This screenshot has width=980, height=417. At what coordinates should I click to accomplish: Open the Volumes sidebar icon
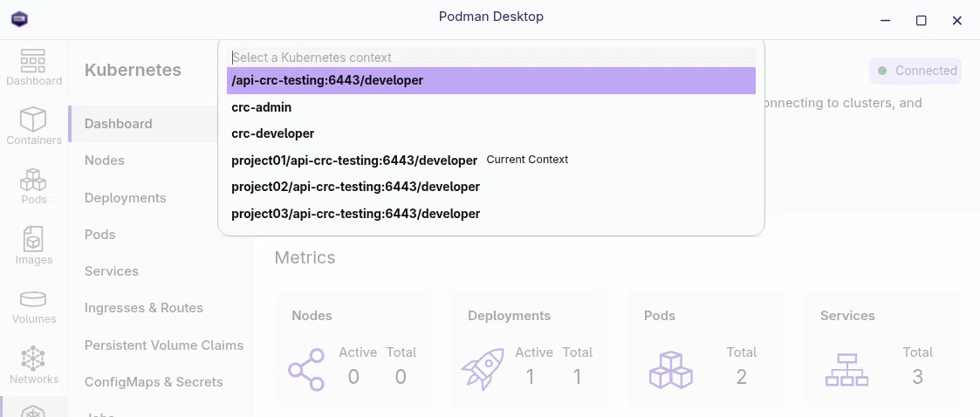[x=33, y=305]
